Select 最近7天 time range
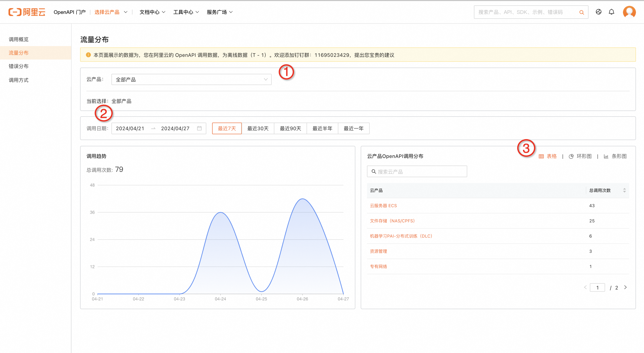The width and height of the screenshot is (644, 353). coord(227,128)
